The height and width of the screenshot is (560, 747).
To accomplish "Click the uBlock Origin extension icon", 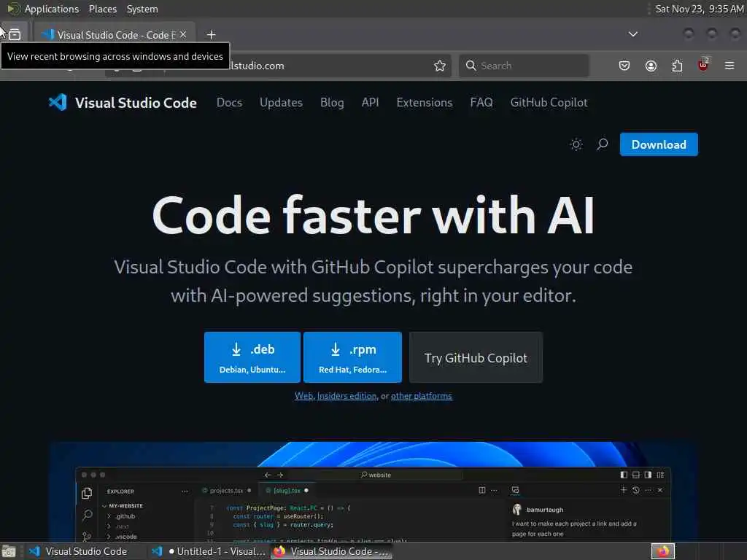I will click(x=703, y=65).
